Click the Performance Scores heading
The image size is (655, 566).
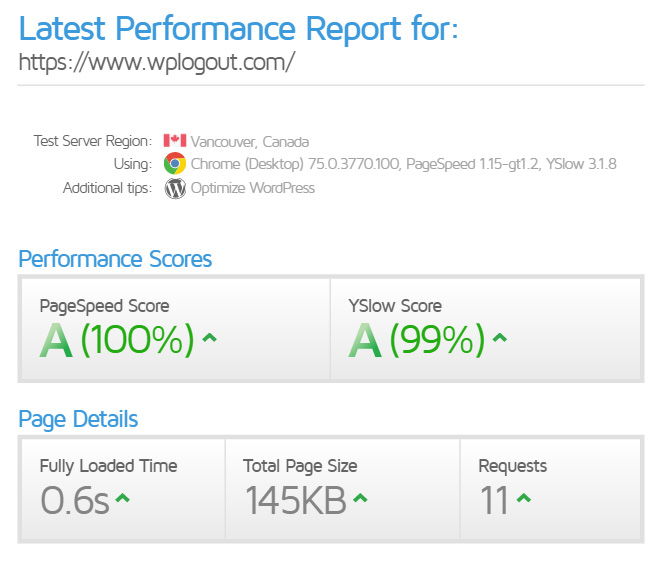[x=115, y=259]
